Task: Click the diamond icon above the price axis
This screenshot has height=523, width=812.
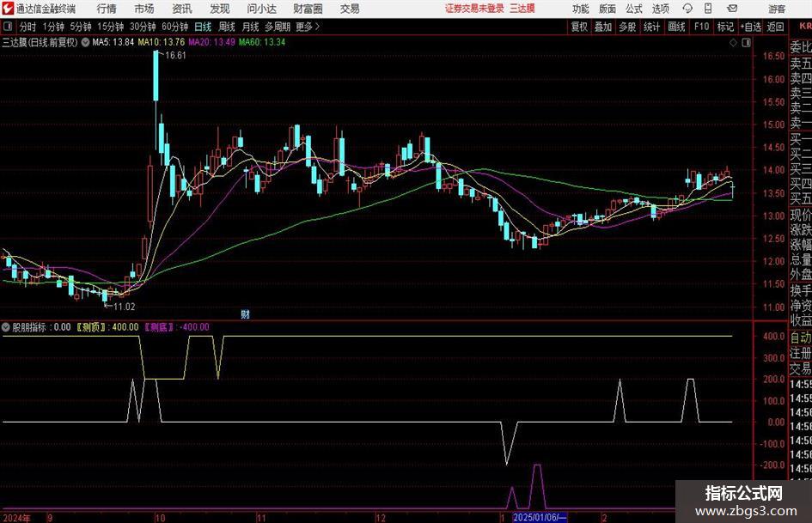Action: click(733, 42)
